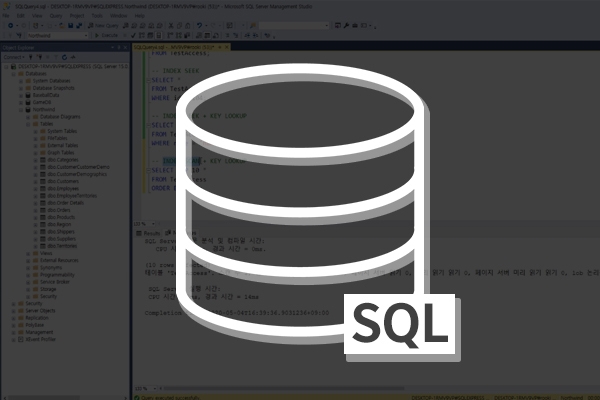This screenshot has width=600, height=400.
Task: Click the New Query toolbar button
Action: 103,26
